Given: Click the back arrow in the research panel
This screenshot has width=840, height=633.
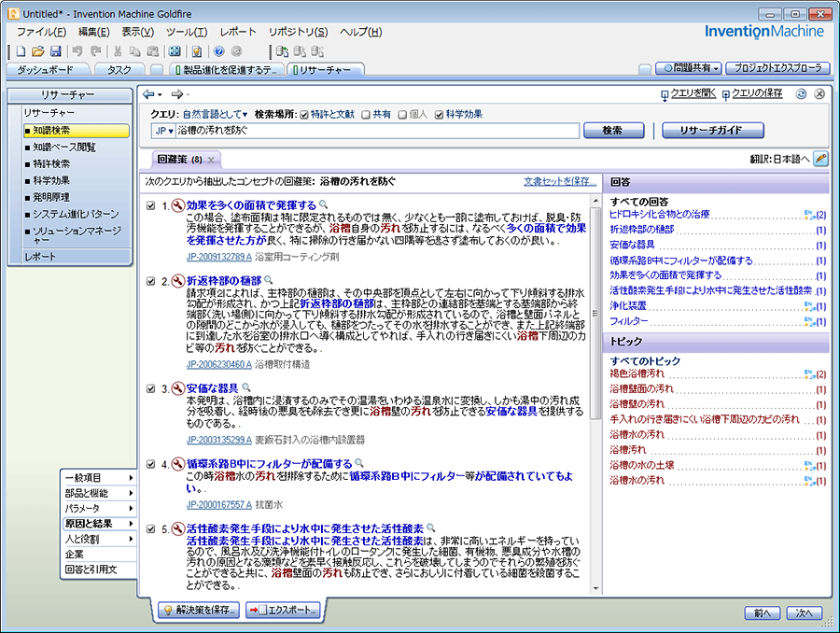Looking at the screenshot, I should coord(148,94).
